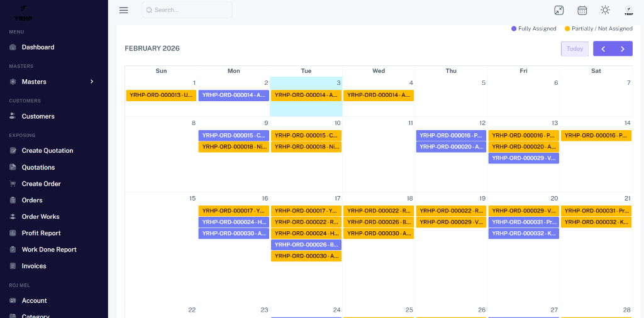
Task: Click the Quotations document icon
Action: pyautogui.click(x=13, y=167)
